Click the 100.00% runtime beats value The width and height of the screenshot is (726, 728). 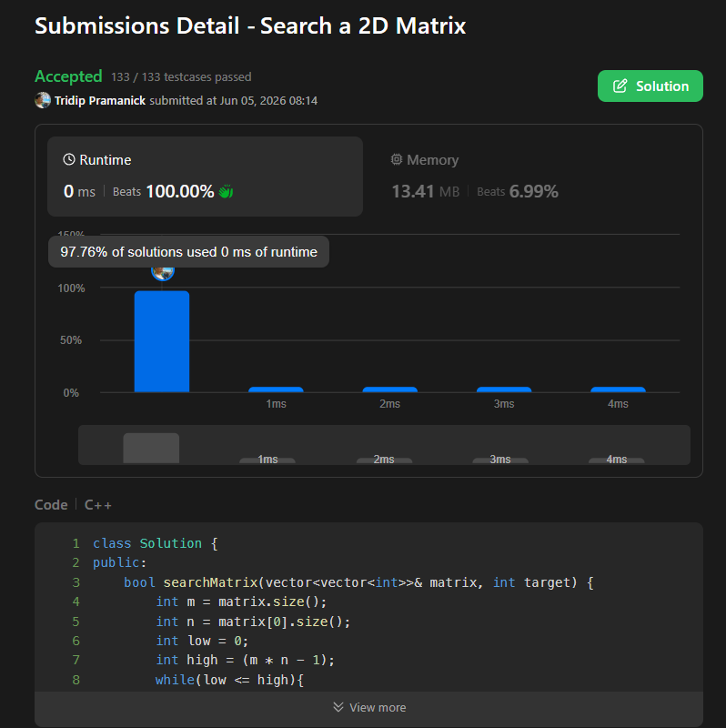click(x=180, y=191)
